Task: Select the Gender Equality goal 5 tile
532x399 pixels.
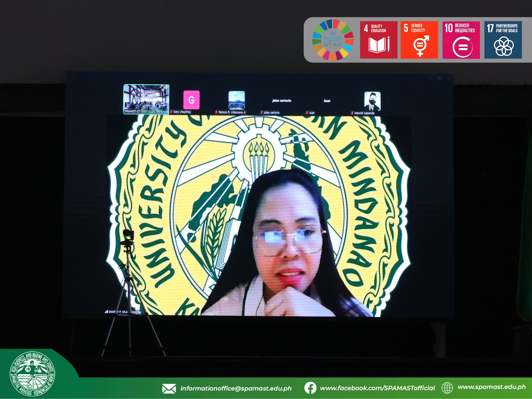Action: pyautogui.click(x=419, y=40)
